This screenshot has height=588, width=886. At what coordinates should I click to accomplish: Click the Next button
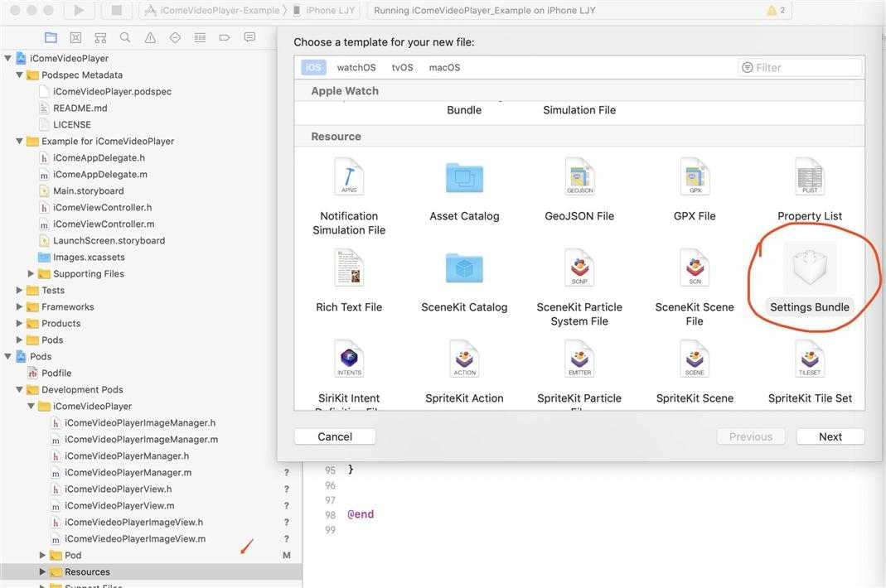coord(830,436)
